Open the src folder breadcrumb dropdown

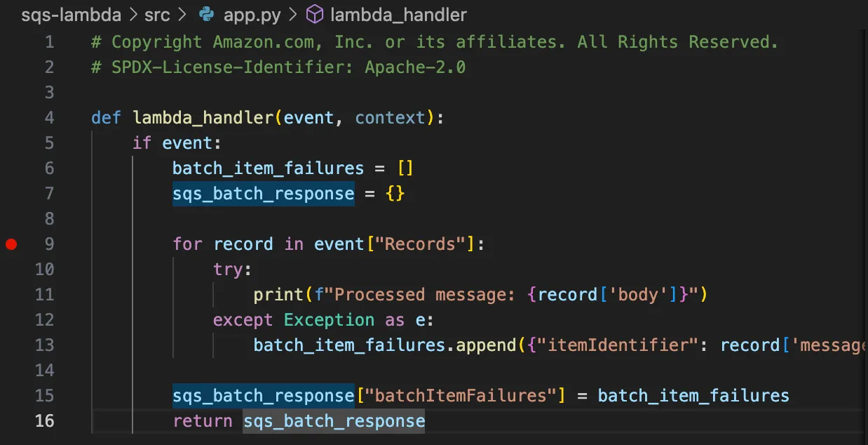[x=158, y=14]
